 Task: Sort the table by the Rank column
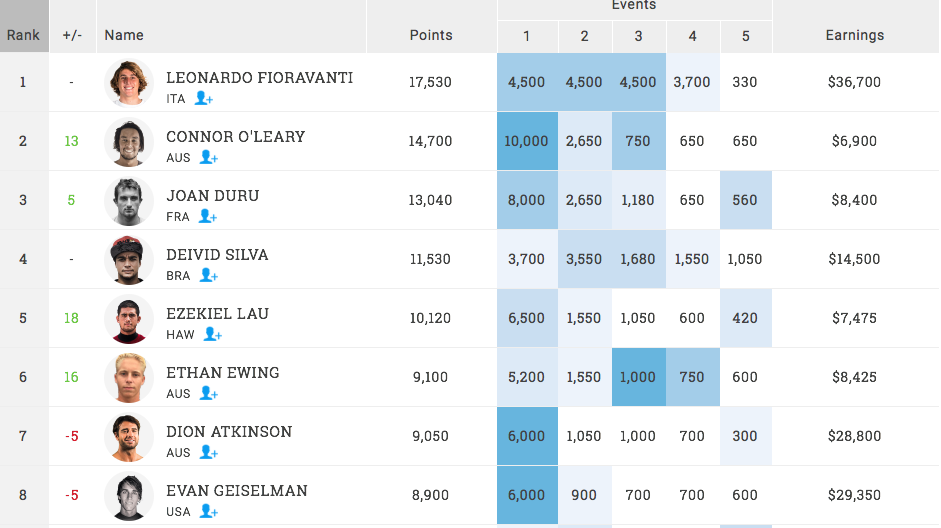[x=23, y=35]
